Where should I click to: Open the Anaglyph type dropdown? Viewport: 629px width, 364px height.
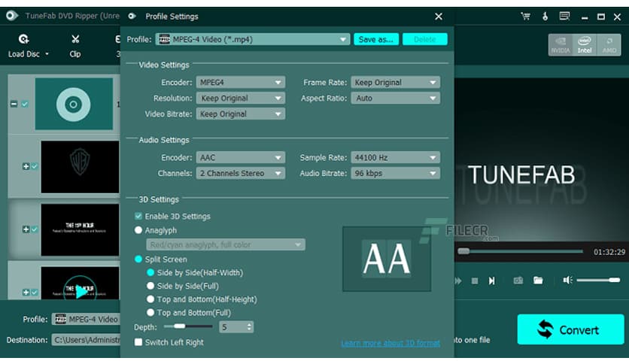click(x=226, y=244)
